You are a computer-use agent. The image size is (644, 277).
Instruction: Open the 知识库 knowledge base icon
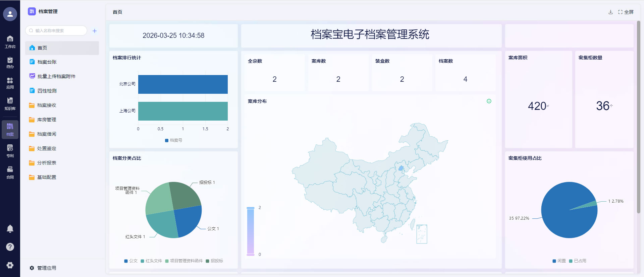click(10, 103)
